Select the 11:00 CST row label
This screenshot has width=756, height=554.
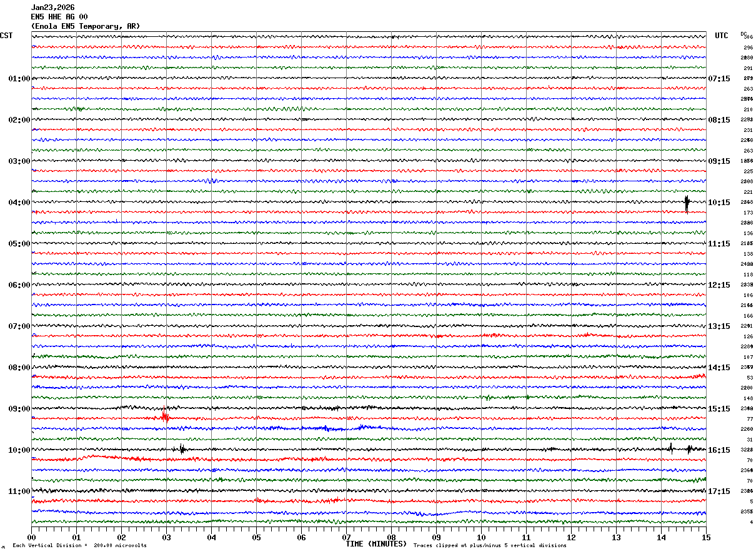[x=19, y=491]
